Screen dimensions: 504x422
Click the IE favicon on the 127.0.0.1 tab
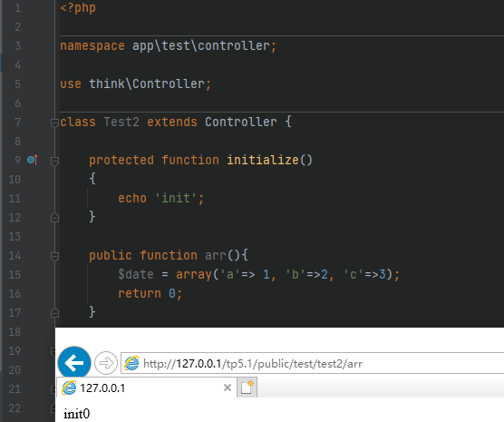click(x=69, y=388)
